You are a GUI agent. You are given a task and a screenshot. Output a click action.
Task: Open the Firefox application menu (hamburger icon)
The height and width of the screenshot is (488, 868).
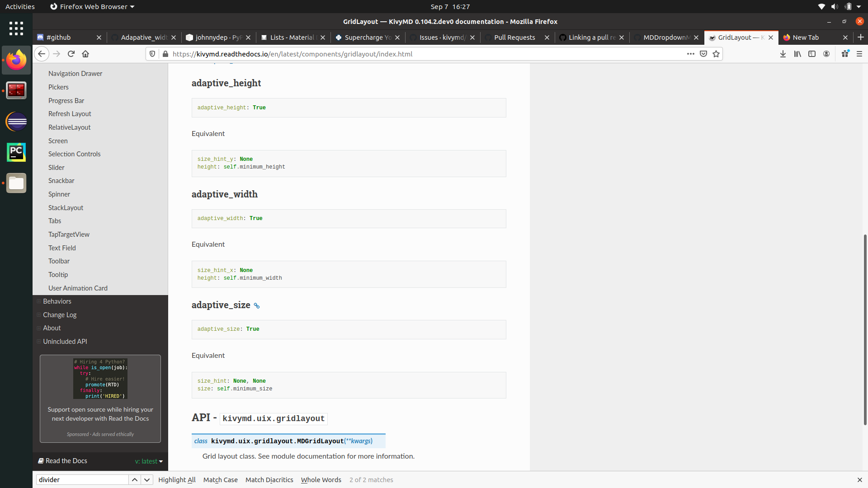pyautogui.click(x=860, y=54)
